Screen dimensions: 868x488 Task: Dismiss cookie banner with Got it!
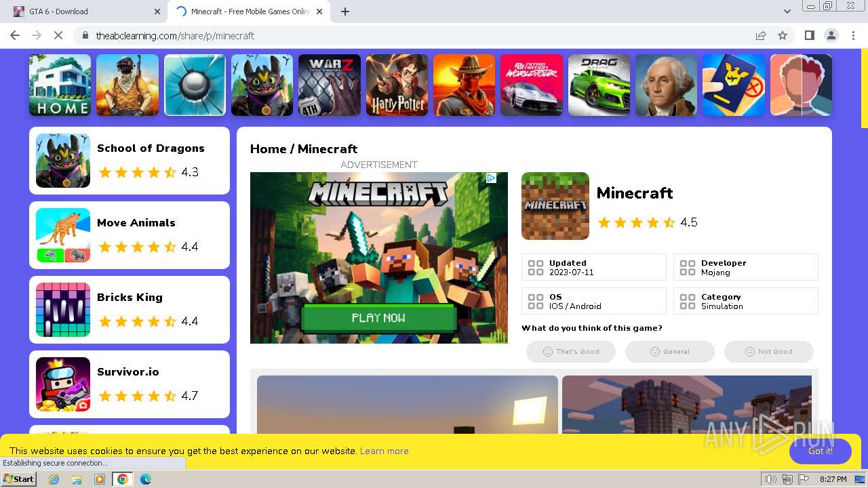point(821,451)
